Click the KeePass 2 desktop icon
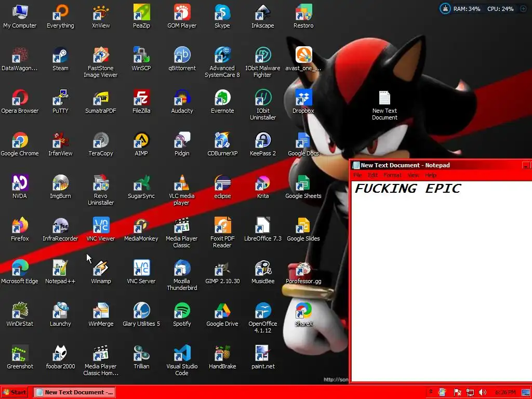 pyautogui.click(x=262, y=144)
